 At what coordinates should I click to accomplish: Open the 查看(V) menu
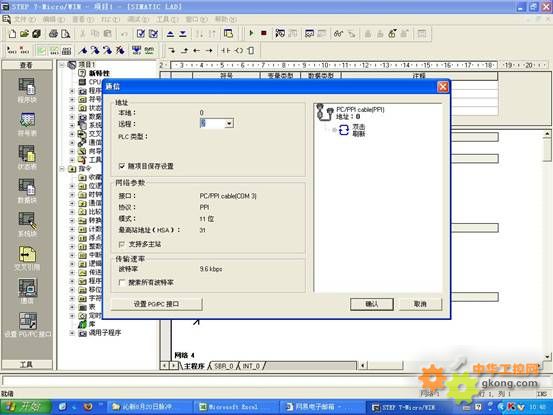tap(83, 19)
